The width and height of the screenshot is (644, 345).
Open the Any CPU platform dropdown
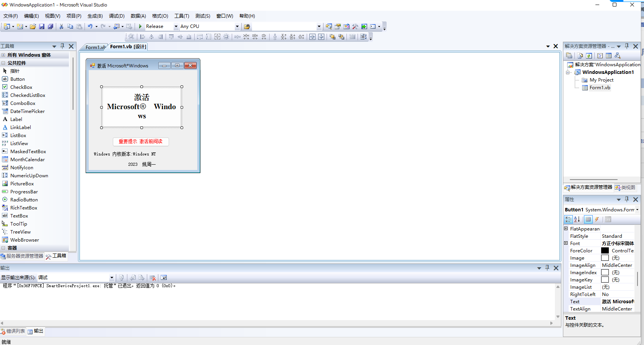(x=237, y=26)
